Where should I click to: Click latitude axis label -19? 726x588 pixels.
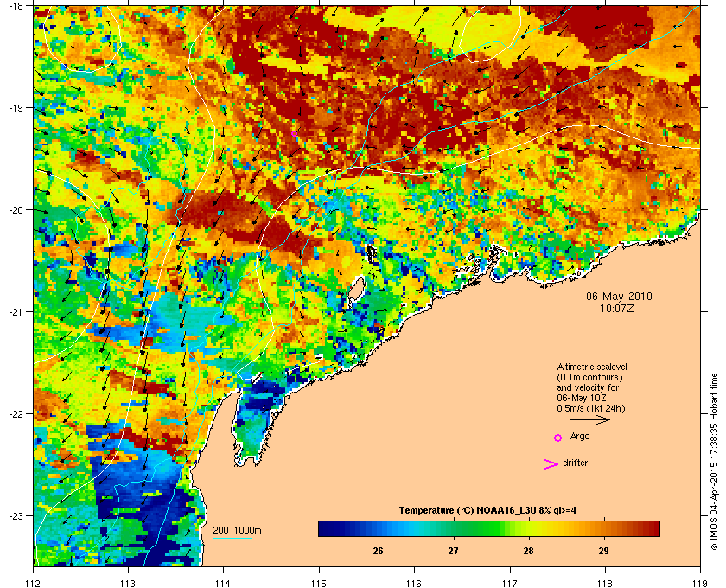point(16,107)
